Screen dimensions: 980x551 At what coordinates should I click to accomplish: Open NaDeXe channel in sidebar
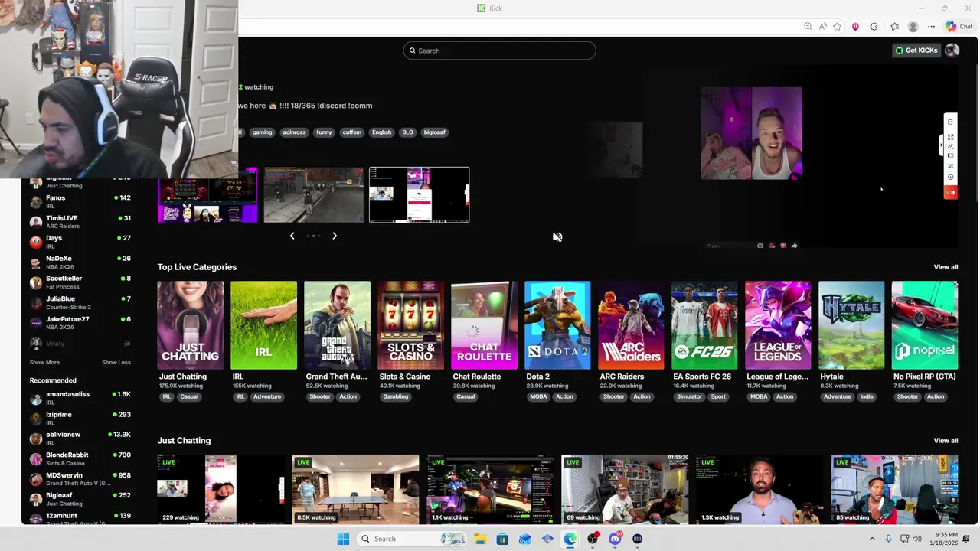(x=80, y=262)
